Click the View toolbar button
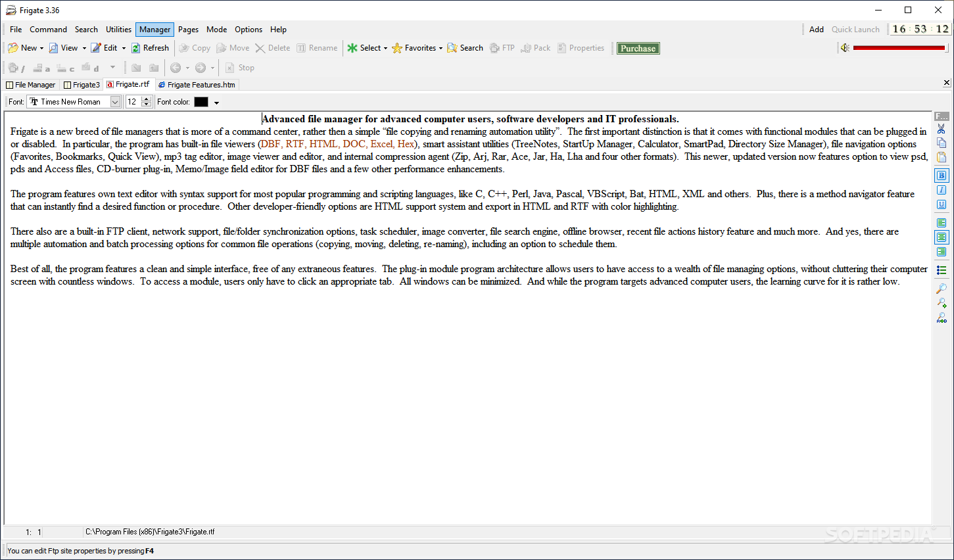Viewport: 954px width, 560px height. [x=63, y=48]
